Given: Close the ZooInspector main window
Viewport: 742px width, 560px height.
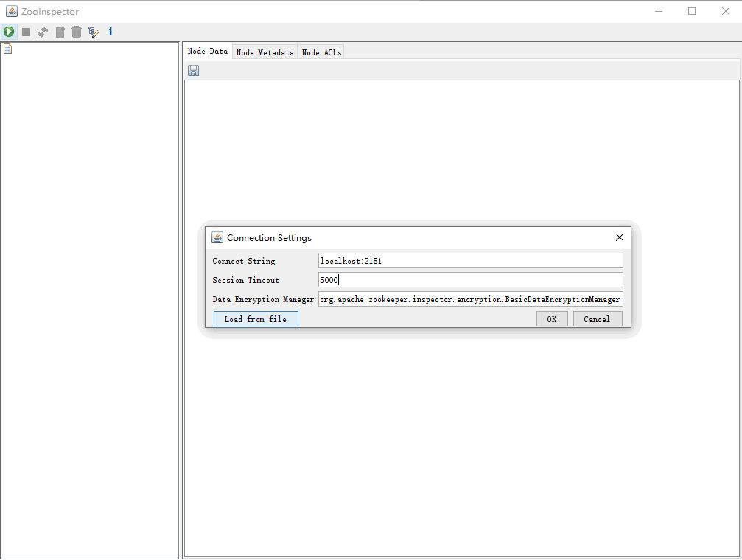Looking at the screenshot, I should point(726,11).
